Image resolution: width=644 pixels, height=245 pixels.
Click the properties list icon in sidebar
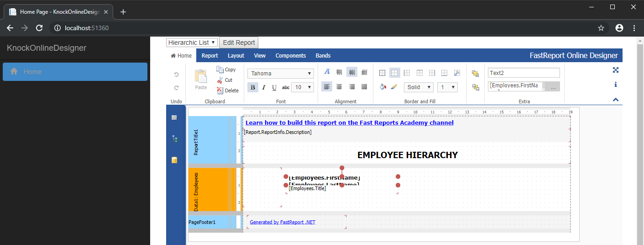(x=174, y=117)
